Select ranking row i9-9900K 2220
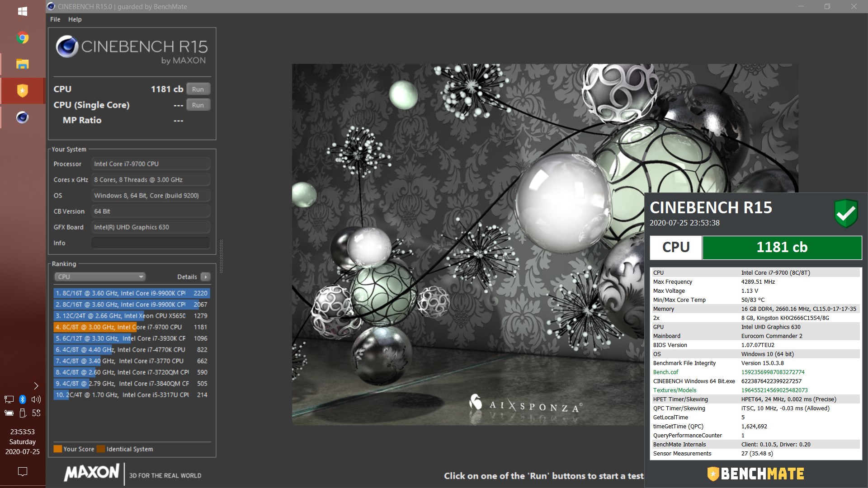Viewport: 868px width, 488px height. 132,293
